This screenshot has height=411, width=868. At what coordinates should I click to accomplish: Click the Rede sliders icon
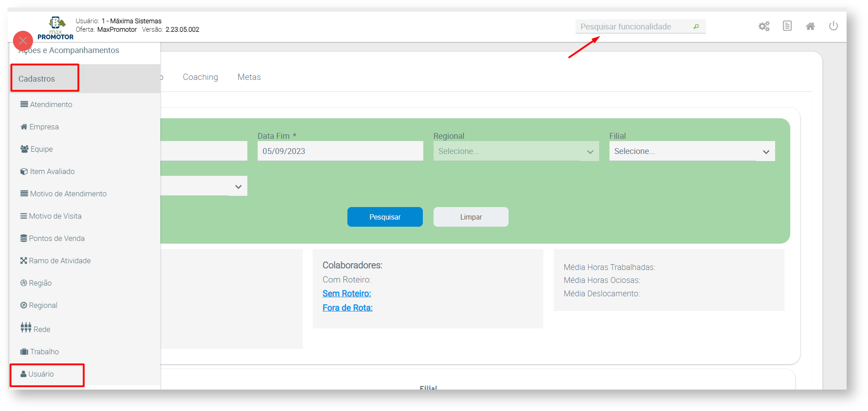point(26,328)
